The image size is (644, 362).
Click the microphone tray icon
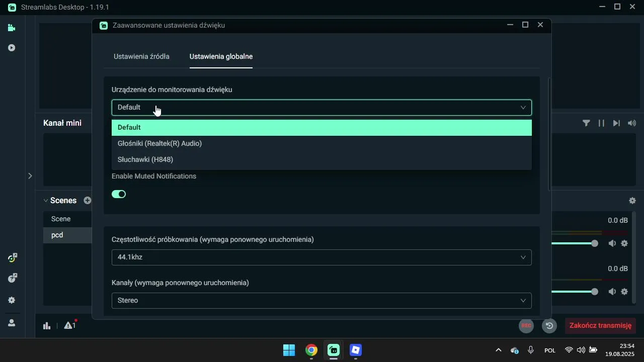(x=530, y=350)
